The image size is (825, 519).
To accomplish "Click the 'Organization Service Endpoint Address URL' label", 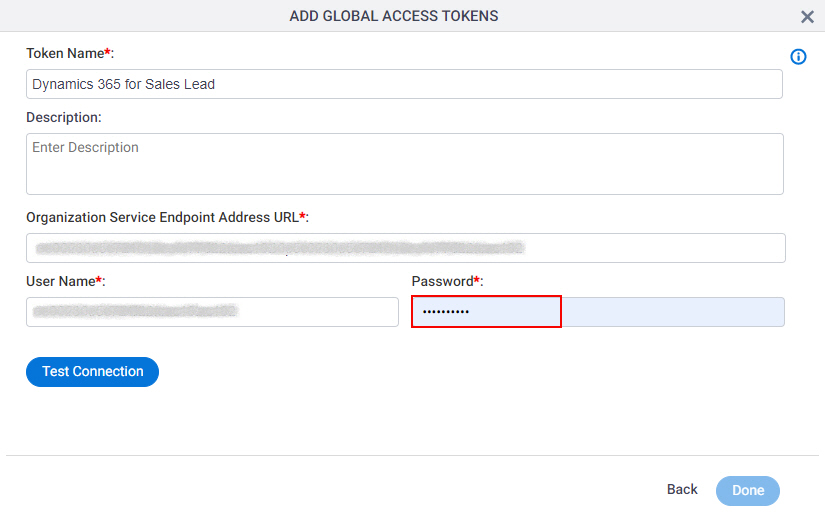I will (163, 217).
